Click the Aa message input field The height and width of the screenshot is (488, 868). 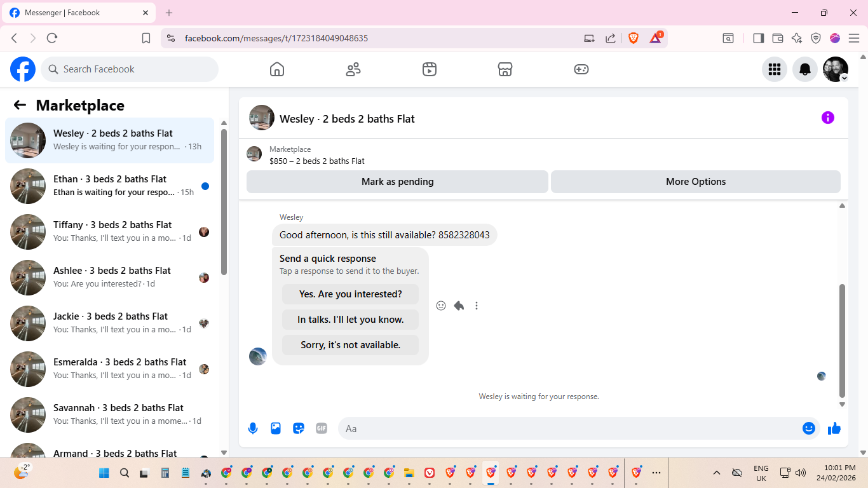pos(572,429)
